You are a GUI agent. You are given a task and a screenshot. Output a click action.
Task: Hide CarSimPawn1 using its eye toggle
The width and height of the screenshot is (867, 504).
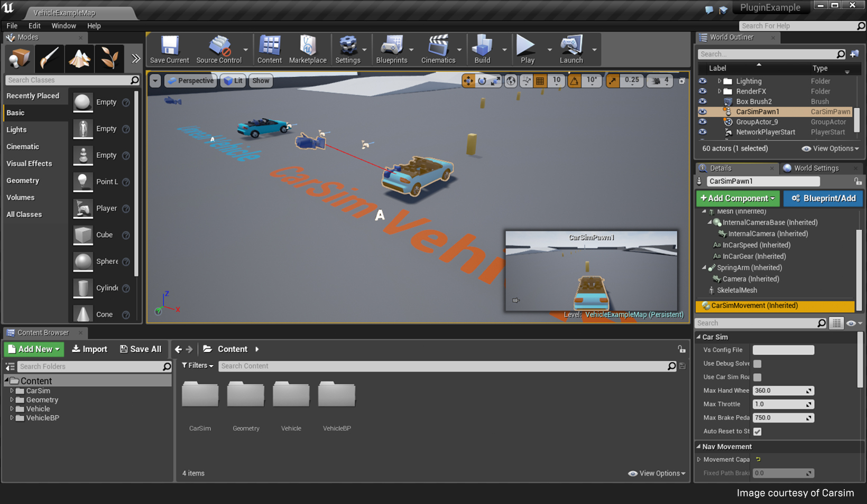(702, 111)
